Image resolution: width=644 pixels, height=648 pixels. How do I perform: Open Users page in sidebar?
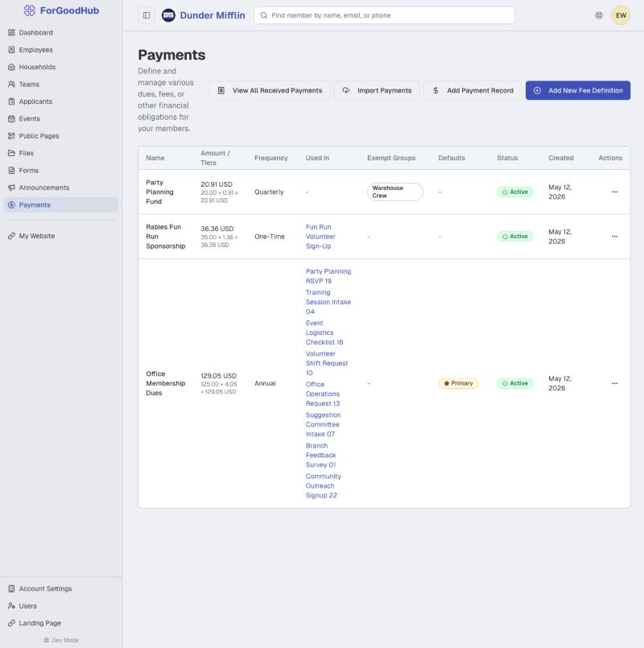click(61, 606)
